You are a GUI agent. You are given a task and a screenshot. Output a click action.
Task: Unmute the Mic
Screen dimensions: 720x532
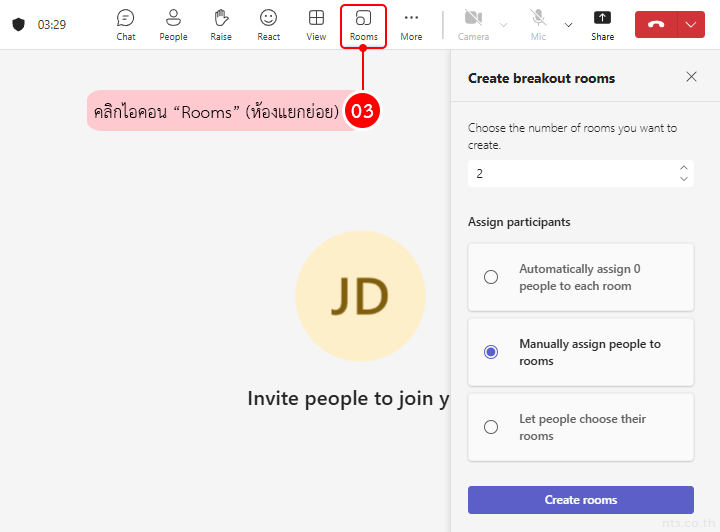[538, 25]
